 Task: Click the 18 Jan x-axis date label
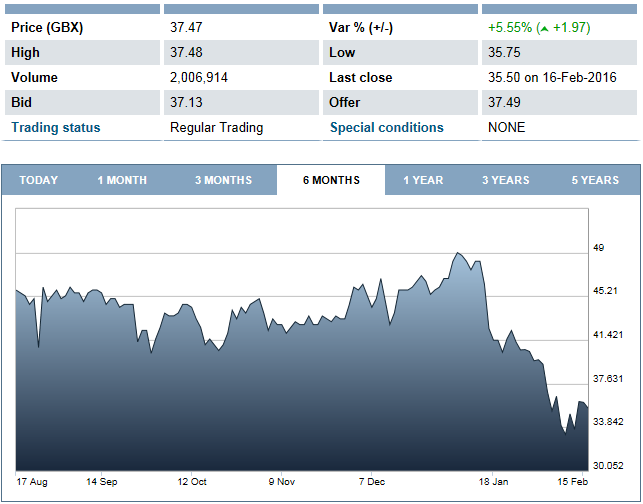492,481
